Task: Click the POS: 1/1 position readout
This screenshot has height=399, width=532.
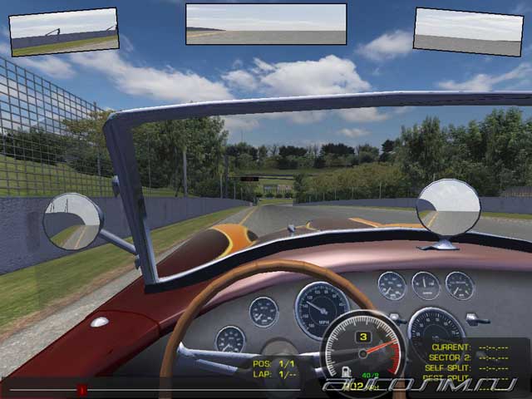Action: pos(274,364)
